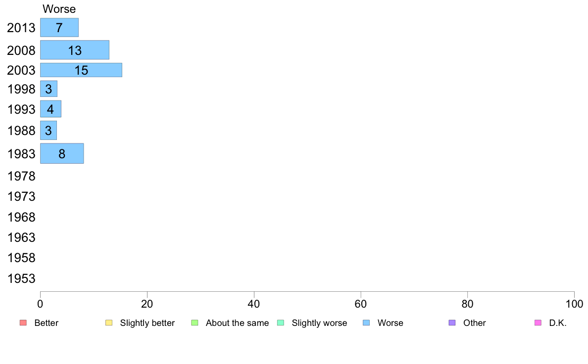Click the Worse column header label
Image resolution: width=588 pixels, height=364 pixels.
pyautogui.click(x=59, y=9)
